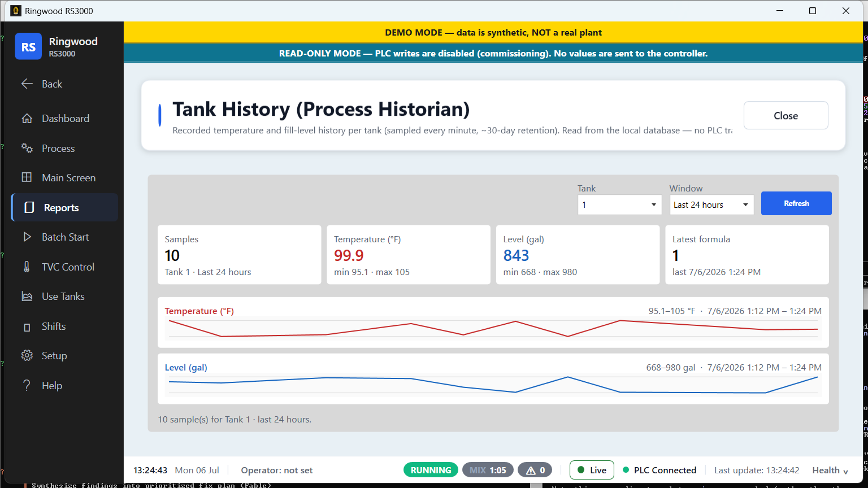This screenshot has height=488, width=868.
Task: Minimize the Ringwood RS3000 window
Action: (780, 11)
